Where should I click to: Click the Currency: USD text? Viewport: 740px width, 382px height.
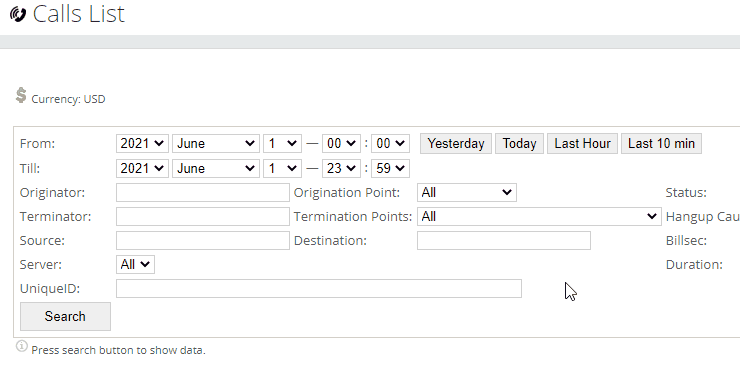pos(68,99)
